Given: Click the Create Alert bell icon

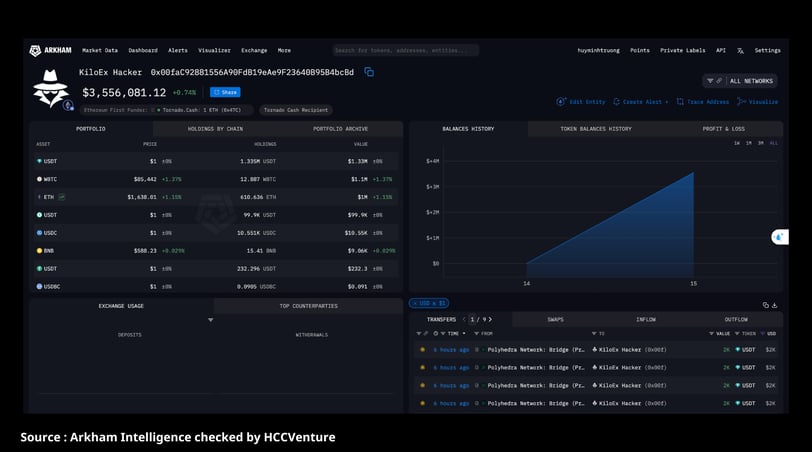Looking at the screenshot, I should pyautogui.click(x=616, y=101).
